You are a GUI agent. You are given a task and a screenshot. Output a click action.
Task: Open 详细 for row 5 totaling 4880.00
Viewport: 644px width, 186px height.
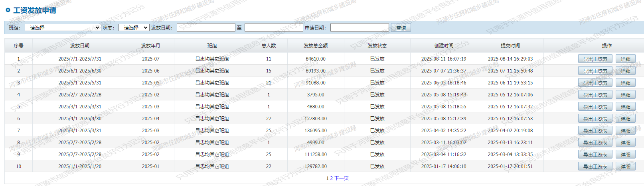tap(625, 107)
